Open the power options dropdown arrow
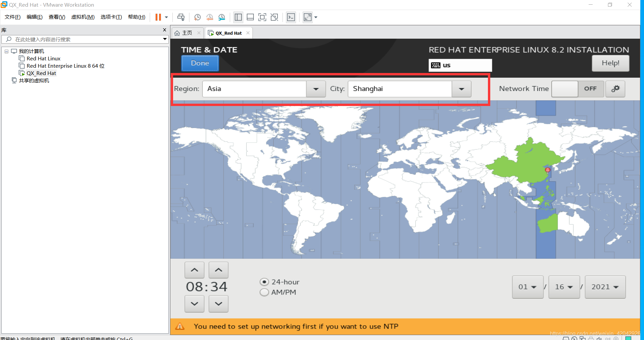644x340 pixels. coord(166,17)
